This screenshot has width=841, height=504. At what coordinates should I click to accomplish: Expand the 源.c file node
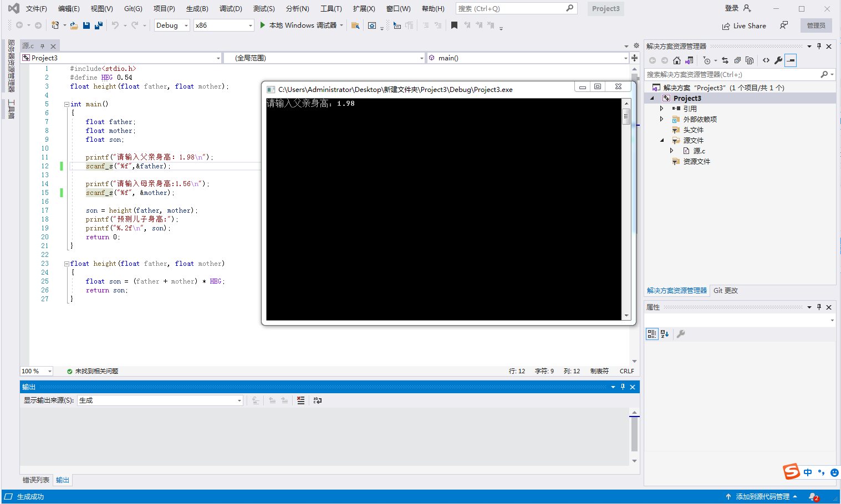click(671, 151)
